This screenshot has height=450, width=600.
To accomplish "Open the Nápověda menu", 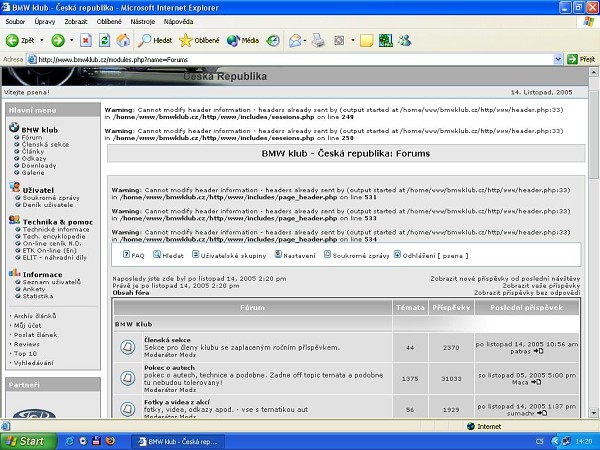I will point(178,22).
